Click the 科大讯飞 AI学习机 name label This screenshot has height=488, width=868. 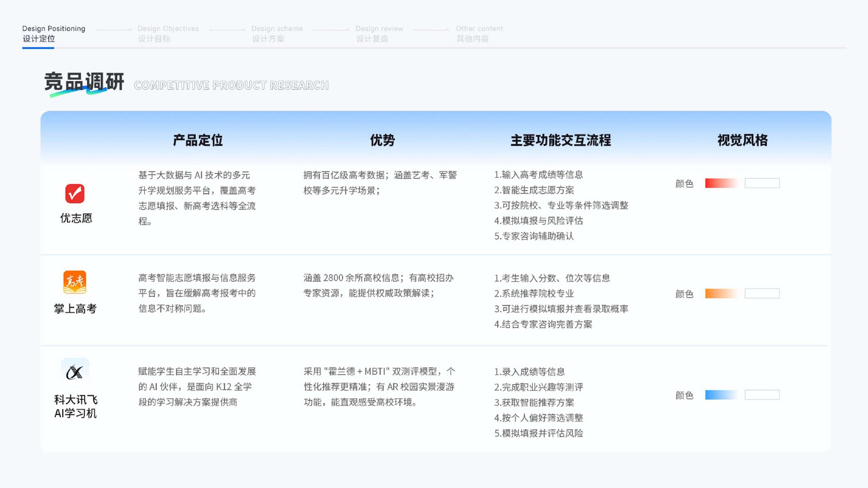76,406
